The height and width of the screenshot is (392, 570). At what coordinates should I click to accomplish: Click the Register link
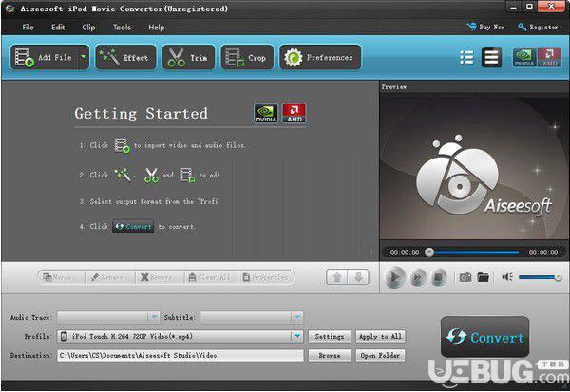538,27
